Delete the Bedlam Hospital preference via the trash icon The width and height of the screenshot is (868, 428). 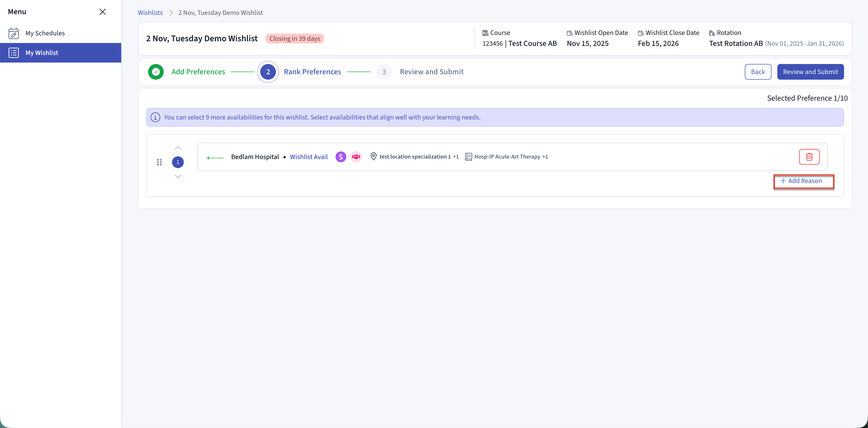[x=809, y=157]
